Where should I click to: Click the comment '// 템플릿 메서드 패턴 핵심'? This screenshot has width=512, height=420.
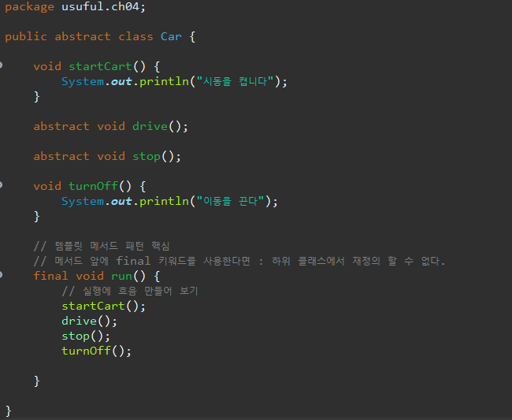coord(102,246)
